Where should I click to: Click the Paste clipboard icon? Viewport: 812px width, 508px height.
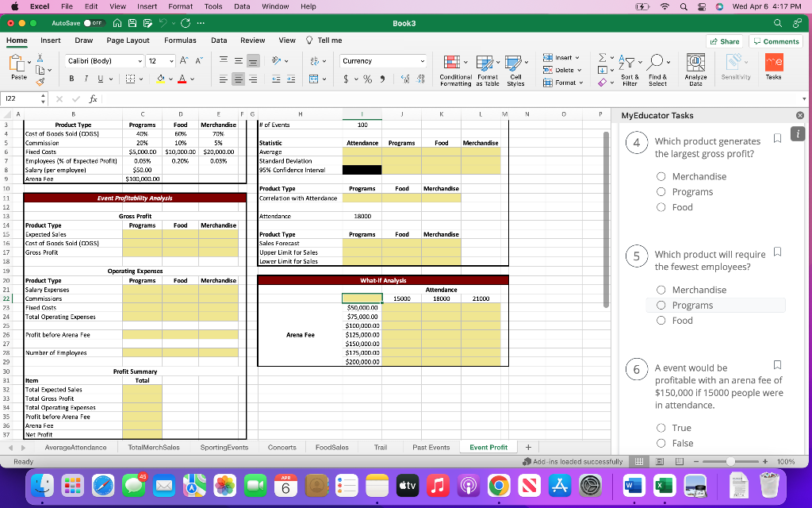(17, 63)
